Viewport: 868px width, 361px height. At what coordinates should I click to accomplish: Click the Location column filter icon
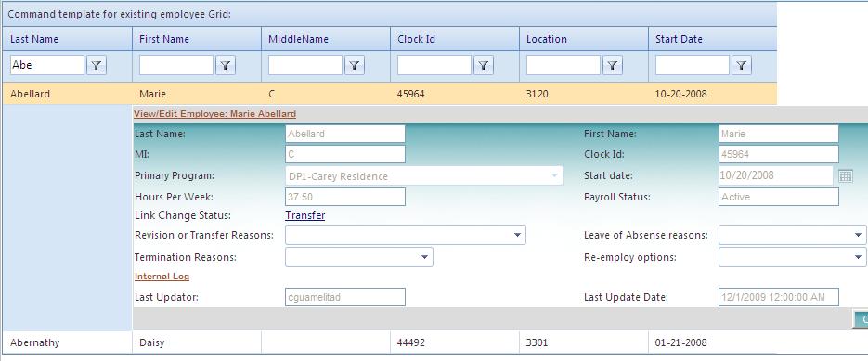(x=613, y=65)
